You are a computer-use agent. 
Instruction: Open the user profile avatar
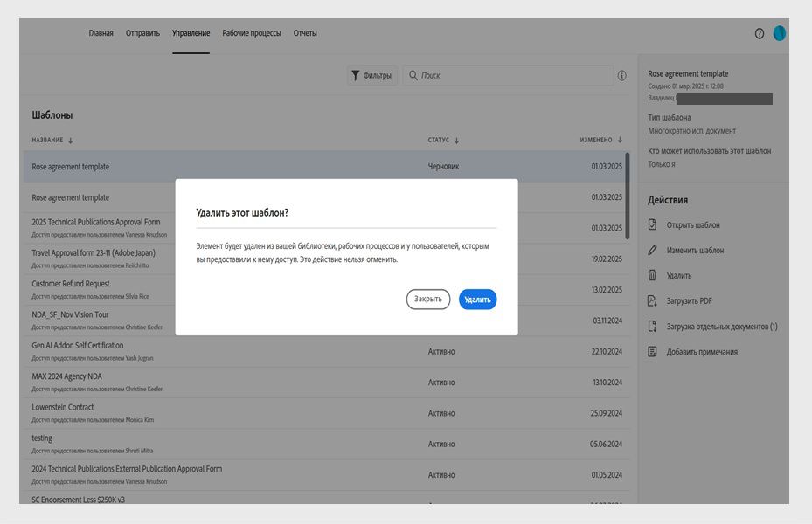tap(780, 33)
